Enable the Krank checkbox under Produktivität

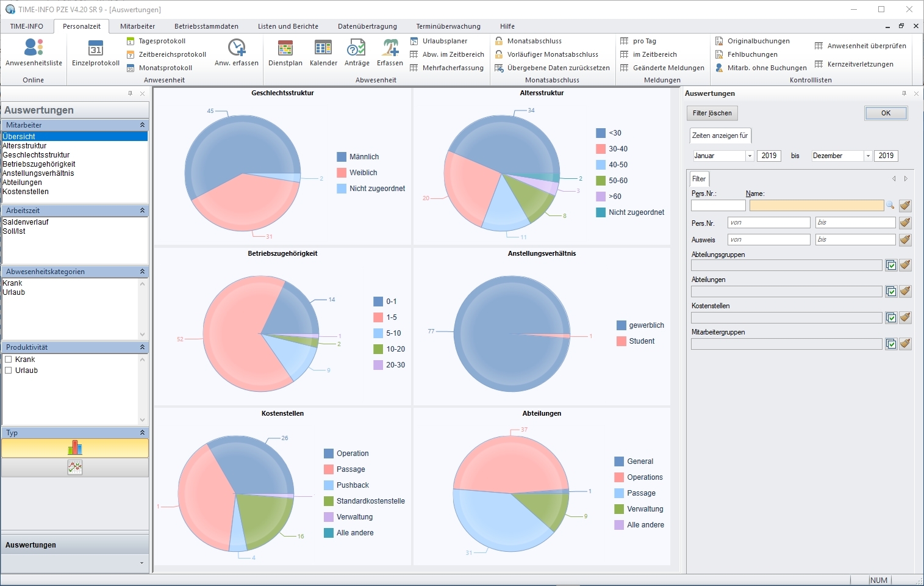coord(9,360)
